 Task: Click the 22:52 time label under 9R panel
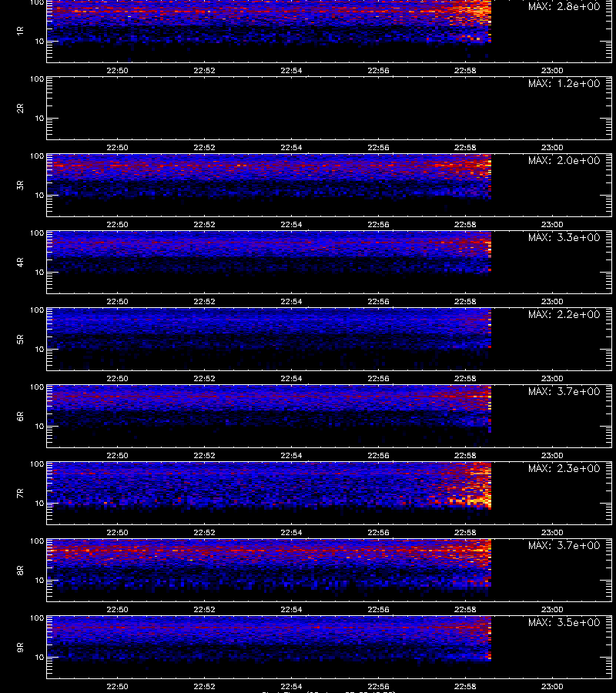[204, 686]
